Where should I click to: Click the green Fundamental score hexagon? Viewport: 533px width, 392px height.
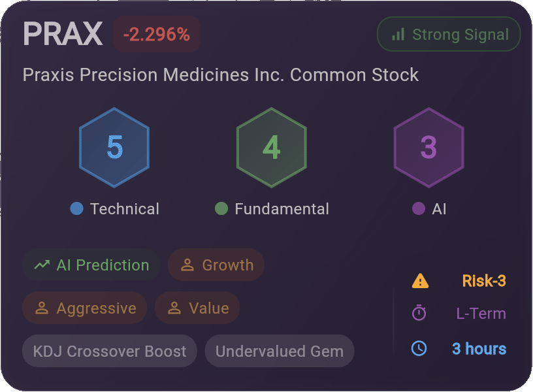tap(272, 148)
